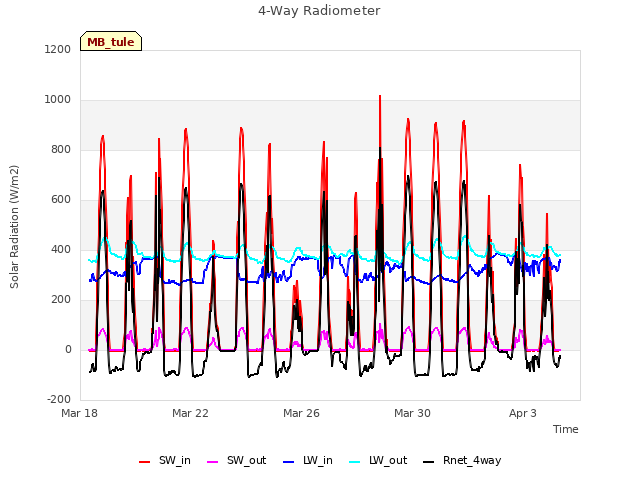Toggle SW_in series in legend
640x480 pixels.
[x=164, y=460]
